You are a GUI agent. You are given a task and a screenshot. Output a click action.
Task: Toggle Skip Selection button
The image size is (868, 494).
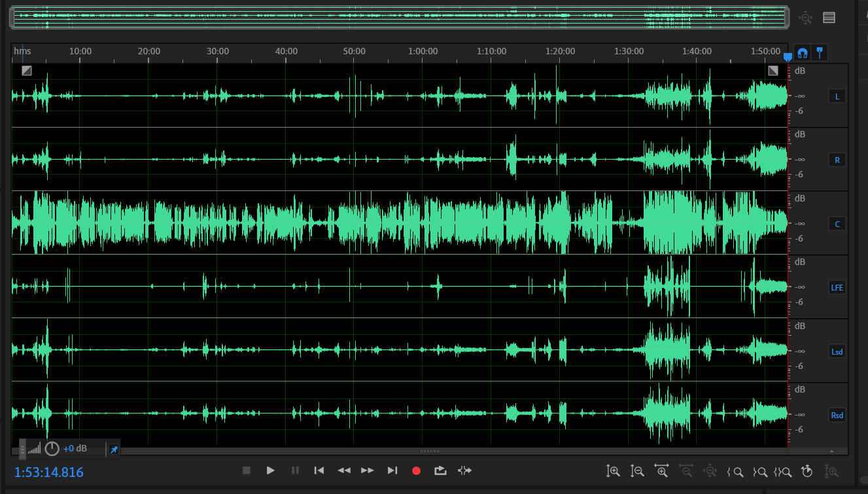pyautogui.click(x=464, y=470)
